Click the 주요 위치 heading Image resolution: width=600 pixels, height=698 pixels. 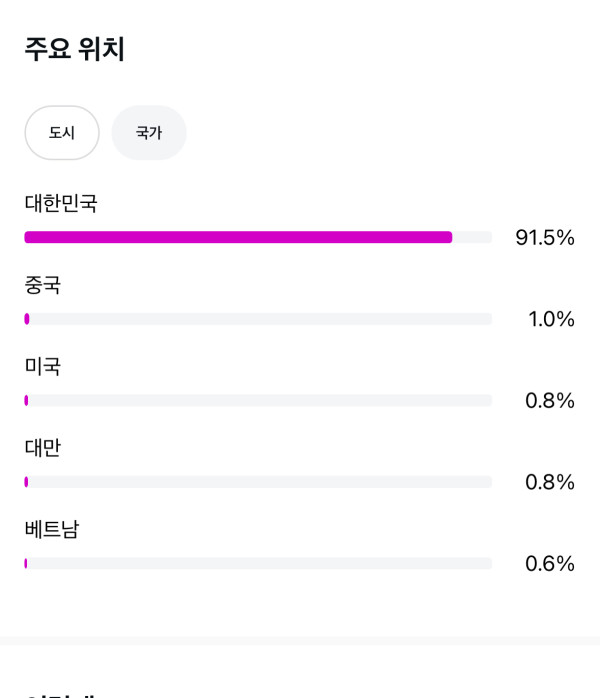[75, 50]
